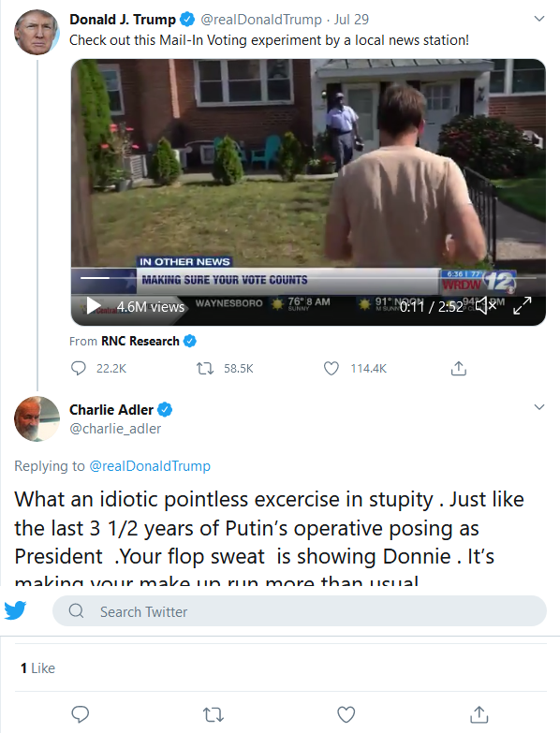Viewport: 560px width, 733px height.
Task: Retweet Trump's Mail-In Voting tweet
Action: tap(205, 369)
